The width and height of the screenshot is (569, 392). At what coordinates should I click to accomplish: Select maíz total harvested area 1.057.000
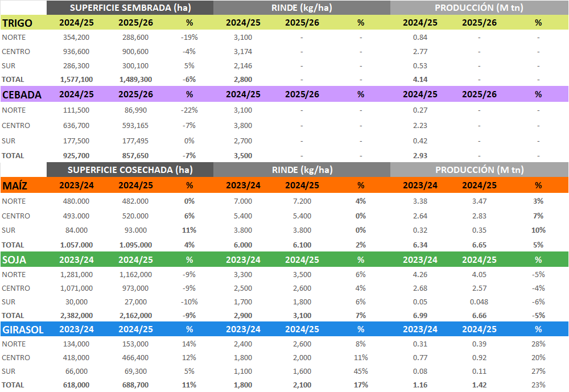[76, 245]
